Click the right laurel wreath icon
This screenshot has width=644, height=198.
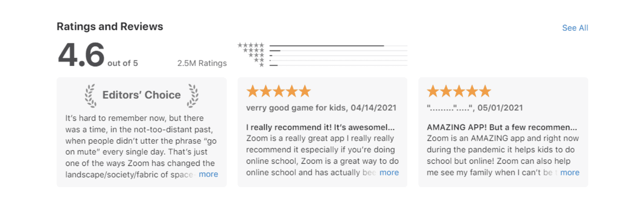tap(193, 96)
